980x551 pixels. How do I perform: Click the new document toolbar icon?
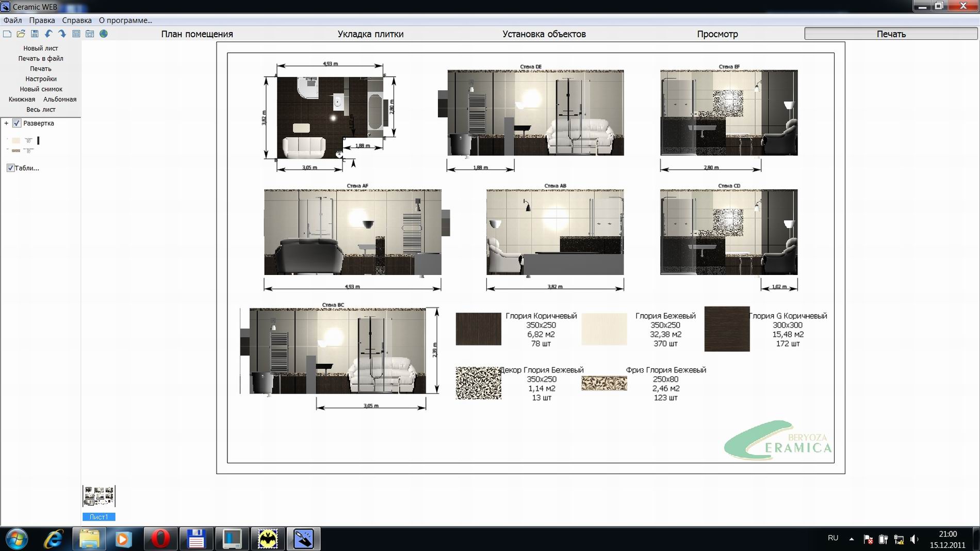click(7, 34)
